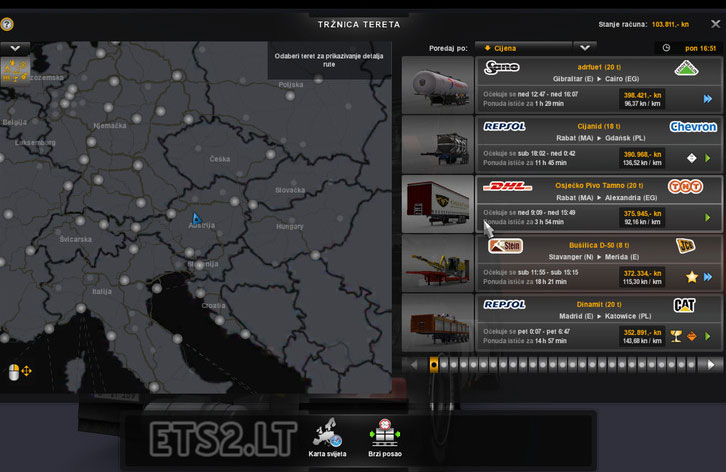Open Brzi posao quick jobs
The width and height of the screenshot is (726, 472).
coord(384,436)
